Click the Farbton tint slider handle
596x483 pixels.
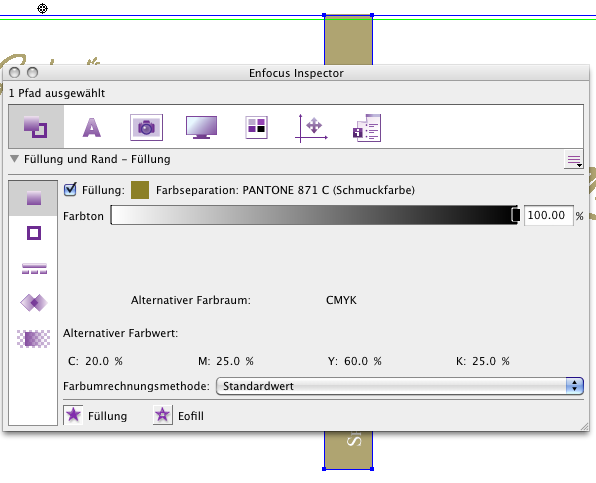515,215
